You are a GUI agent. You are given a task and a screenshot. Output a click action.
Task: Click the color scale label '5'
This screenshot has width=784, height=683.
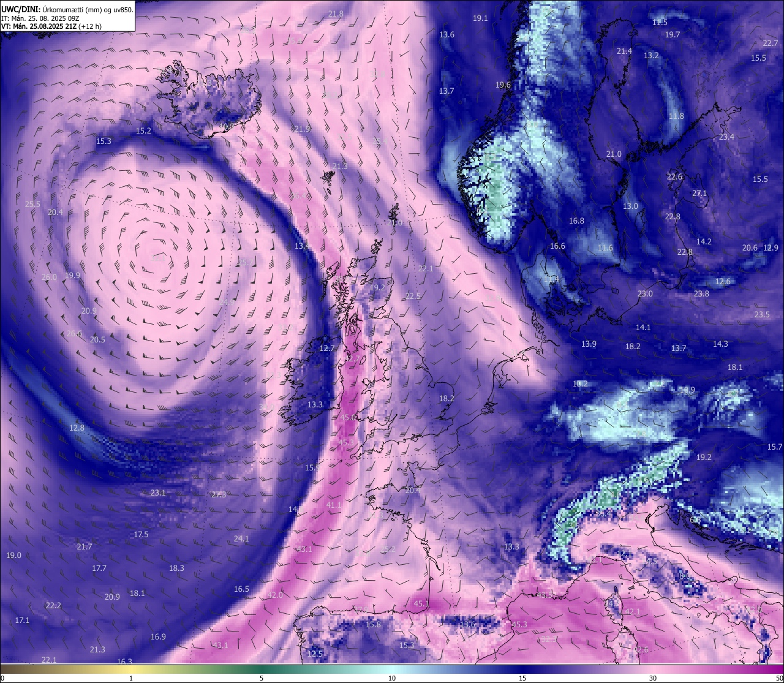point(262,678)
